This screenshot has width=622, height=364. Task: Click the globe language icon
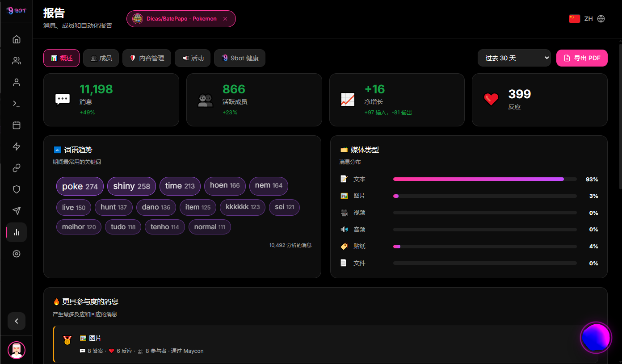point(601,19)
